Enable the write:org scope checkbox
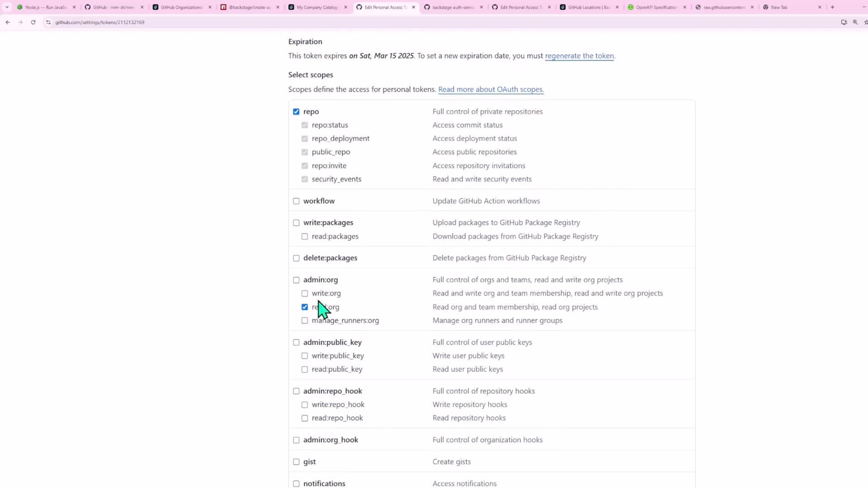Image resolution: width=868 pixels, height=488 pixels. click(x=305, y=293)
